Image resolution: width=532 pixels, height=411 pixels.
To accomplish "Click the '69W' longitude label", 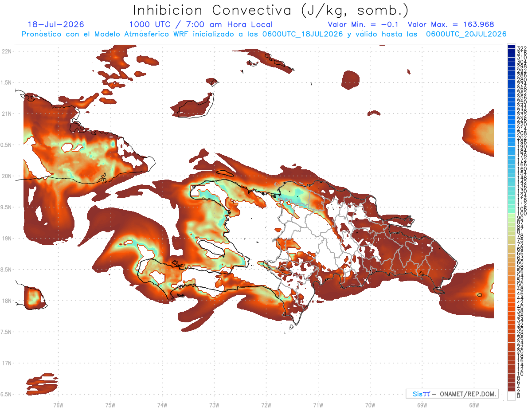I will click(422, 405).
